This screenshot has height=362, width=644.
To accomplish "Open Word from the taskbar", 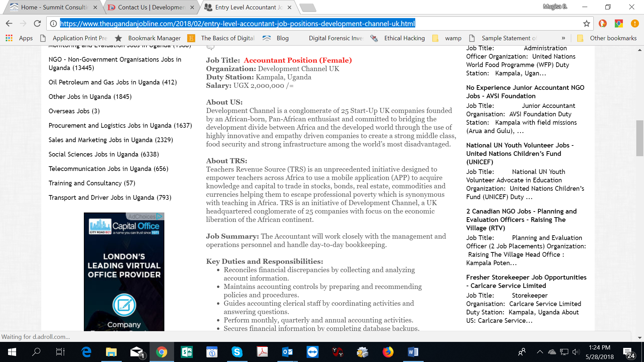I will 413,352.
